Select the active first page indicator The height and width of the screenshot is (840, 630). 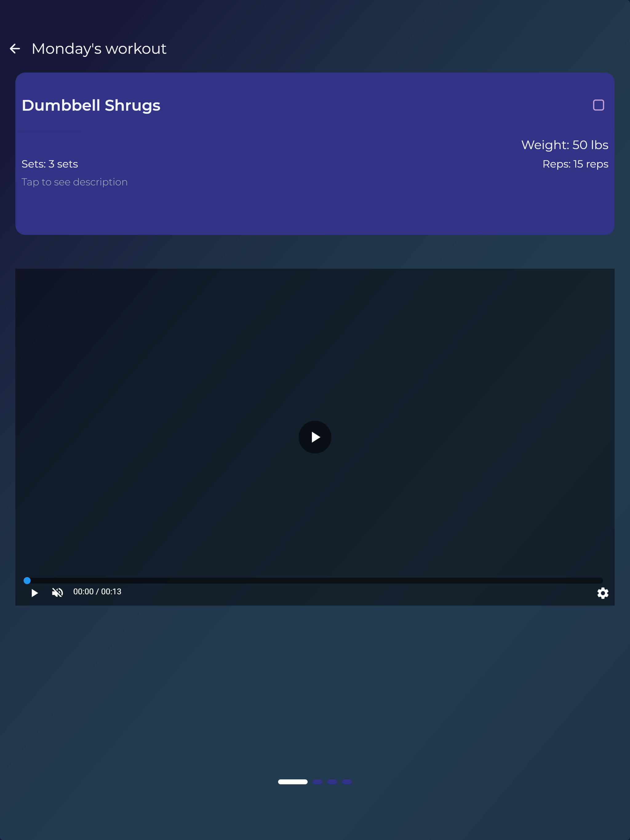click(x=293, y=782)
